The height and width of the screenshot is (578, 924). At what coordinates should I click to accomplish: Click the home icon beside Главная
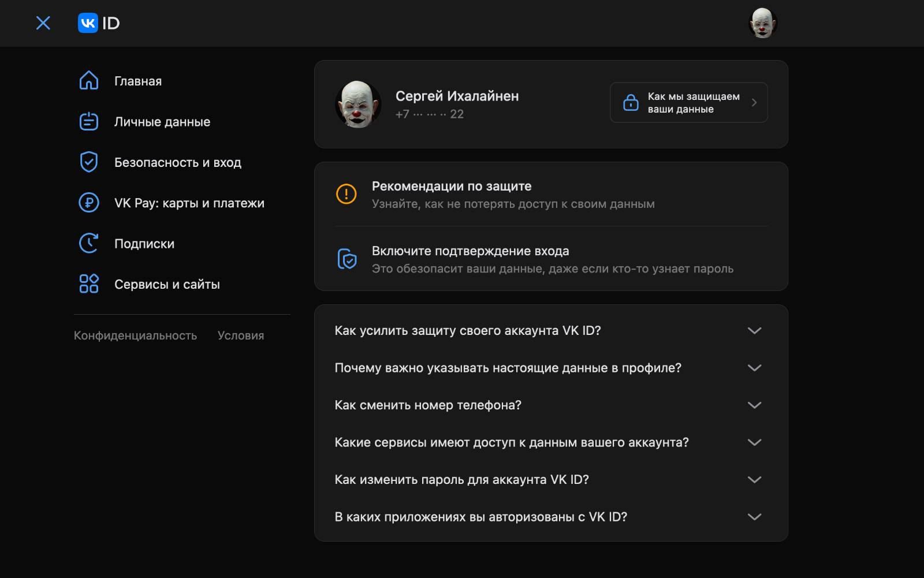[x=88, y=81]
